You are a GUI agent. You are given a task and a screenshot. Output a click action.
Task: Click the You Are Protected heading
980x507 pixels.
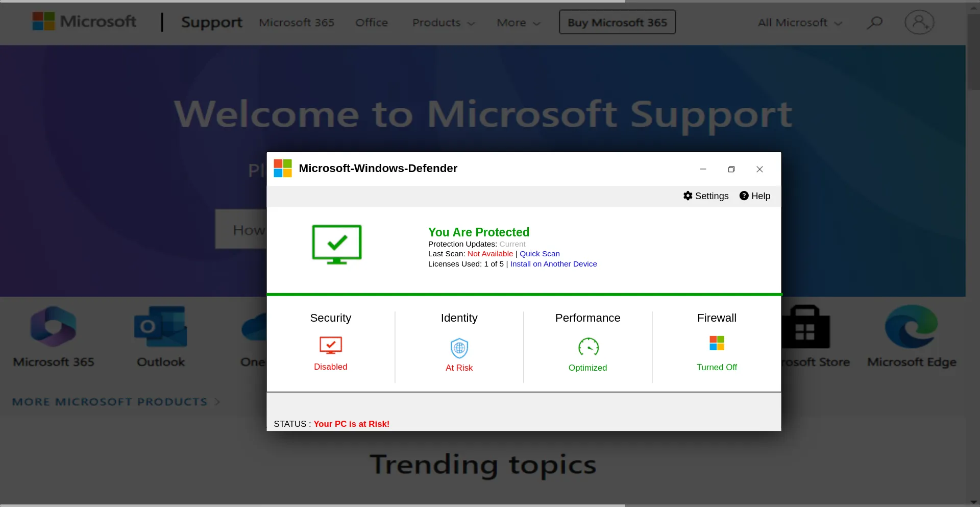tap(479, 232)
